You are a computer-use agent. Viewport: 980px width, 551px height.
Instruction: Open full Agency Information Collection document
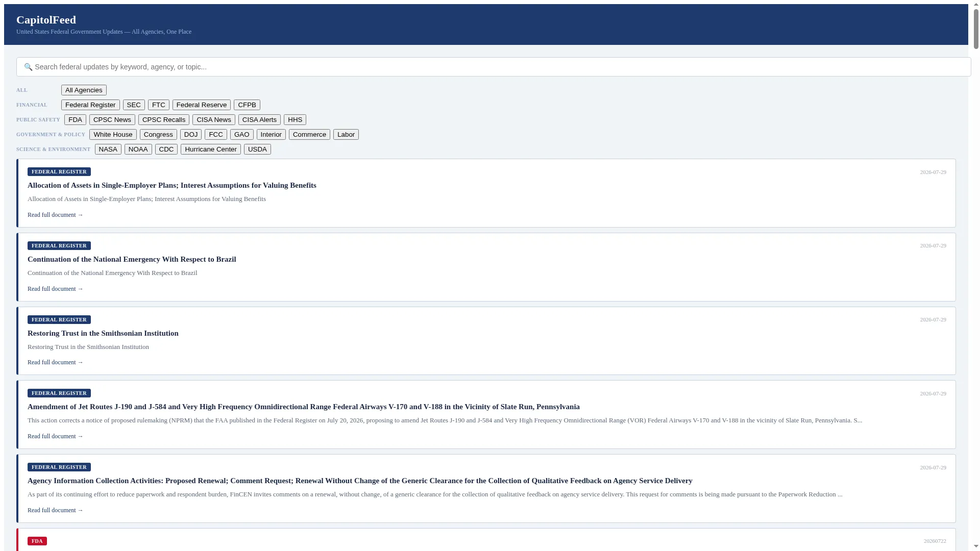click(55, 510)
